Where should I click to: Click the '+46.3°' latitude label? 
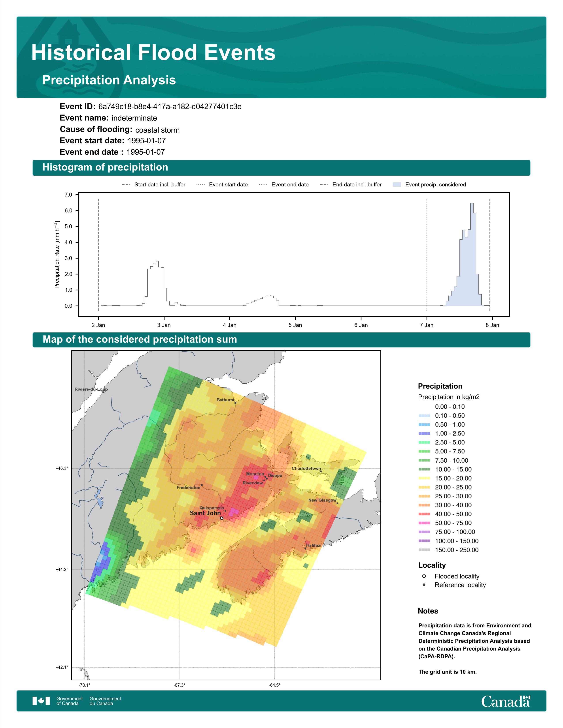click(62, 468)
